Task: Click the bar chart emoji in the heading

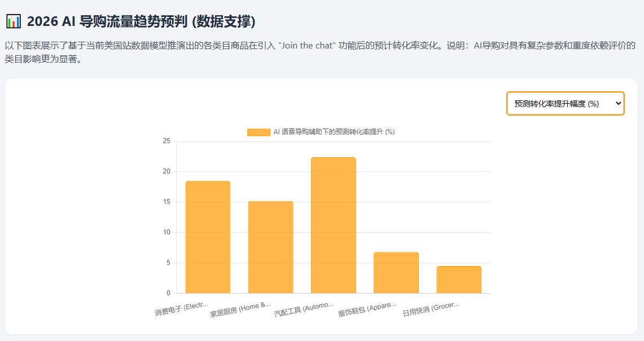Action: (14, 21)
